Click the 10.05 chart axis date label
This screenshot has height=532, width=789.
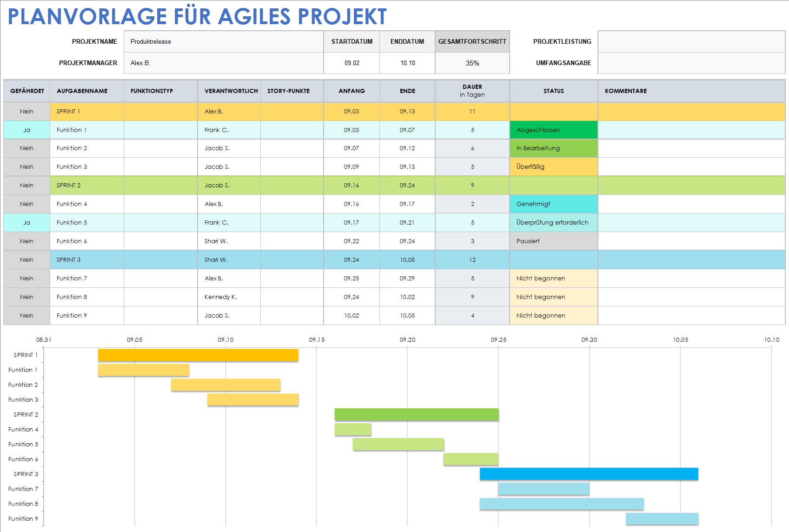681,339
